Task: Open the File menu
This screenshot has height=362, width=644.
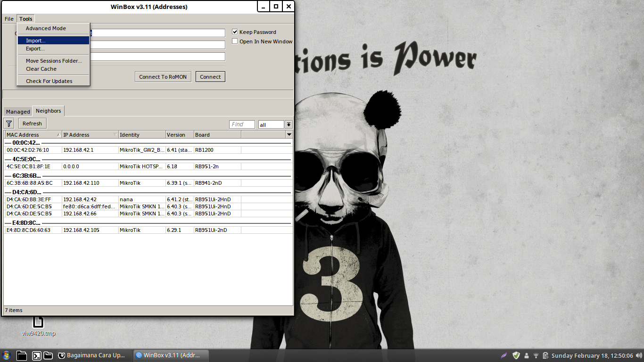Action: point(9,19)
